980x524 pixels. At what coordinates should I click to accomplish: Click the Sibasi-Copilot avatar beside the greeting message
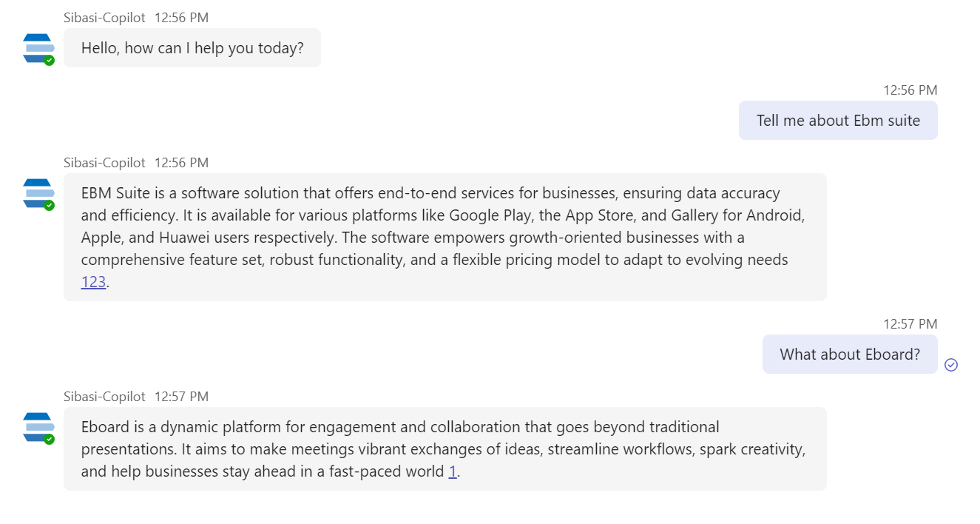(x=38, y=48)
